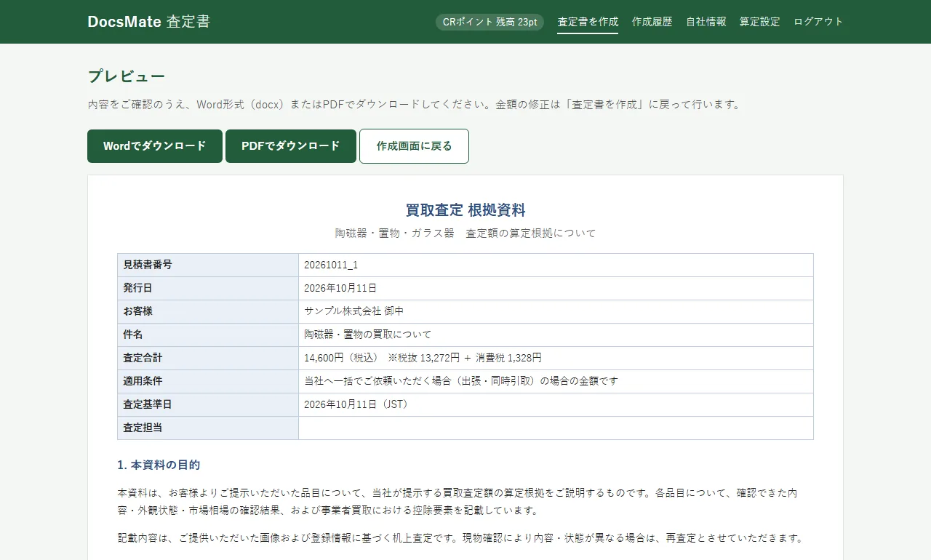Click the 適用条件 label cell

208,381
